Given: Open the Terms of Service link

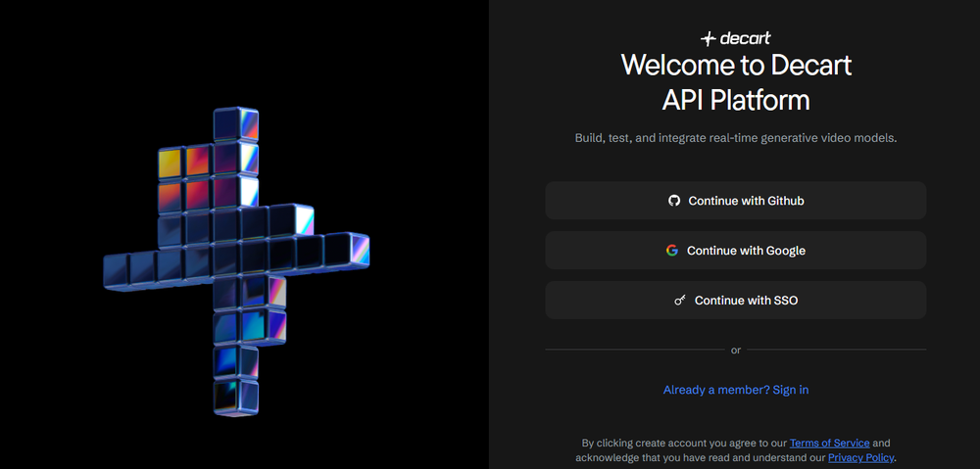Looking at the screenshot, I should (x=829, y=443).
